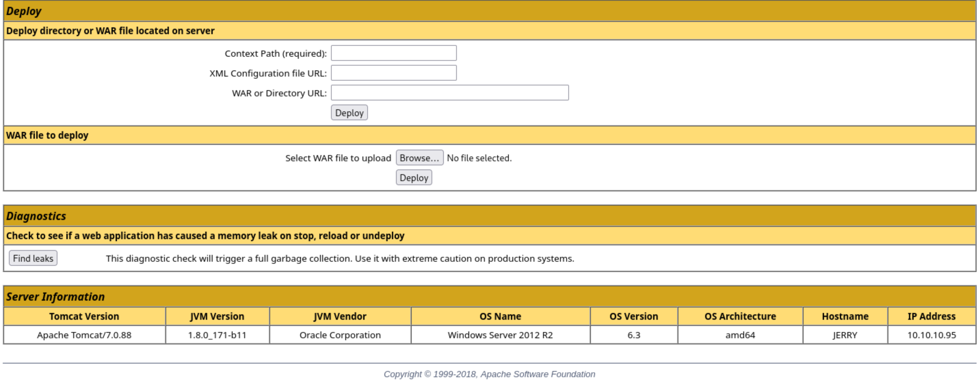The height and width of the screenshot is (384, 980).
Task: Click the WAR or Directory URL field
Action: (449, 93)
